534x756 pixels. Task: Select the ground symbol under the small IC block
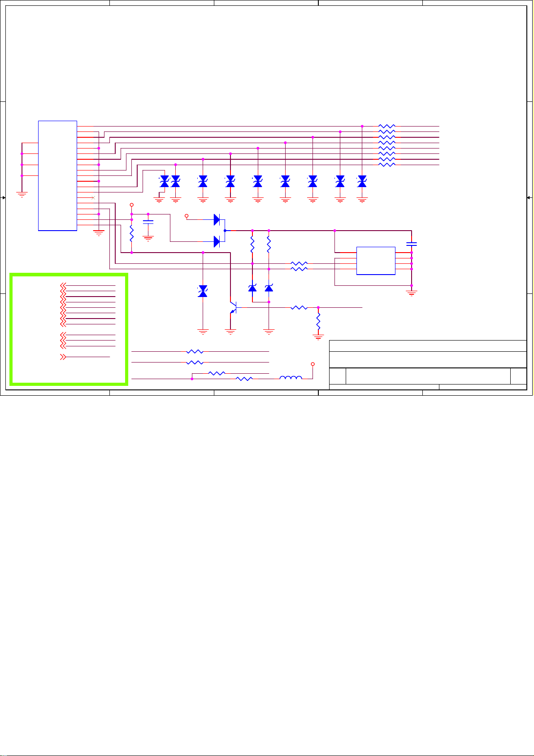(x=411, y=293)
